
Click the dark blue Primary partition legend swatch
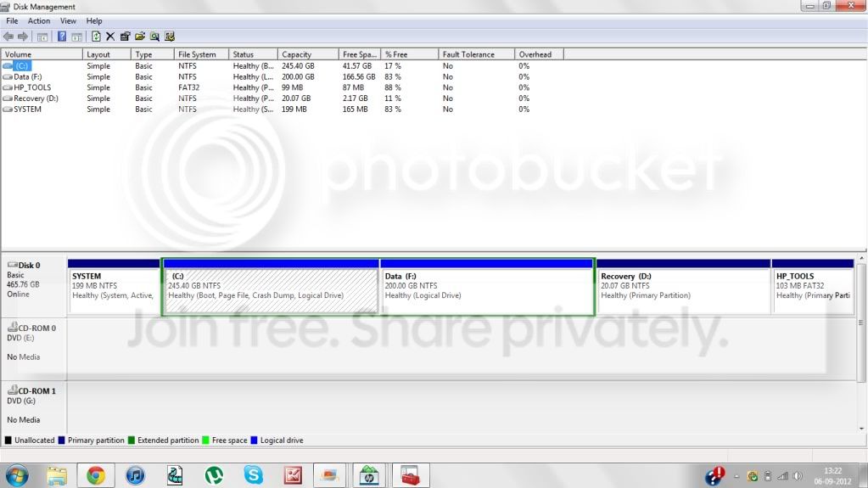pyautogui.click(x=61, y=440)
